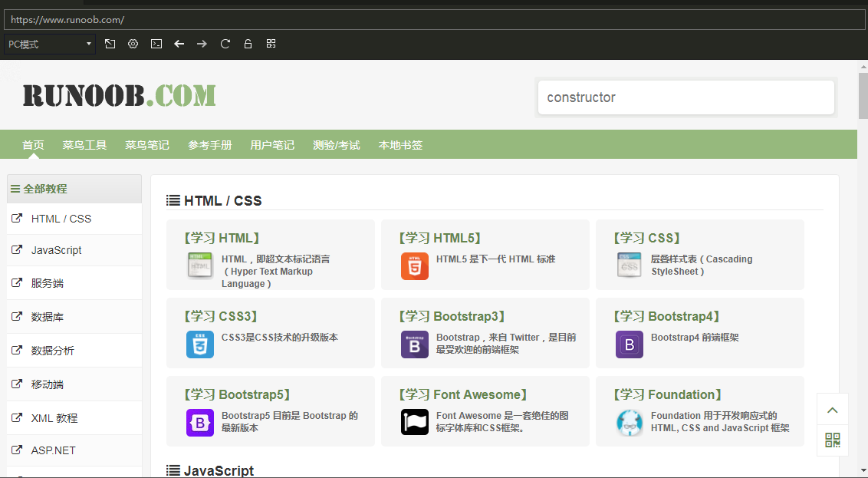Image resolution: width=868 pixels, height=478 pixels.
Task: Open the 【学习 Foundation】 tutorial title
Action: (668, 394)
